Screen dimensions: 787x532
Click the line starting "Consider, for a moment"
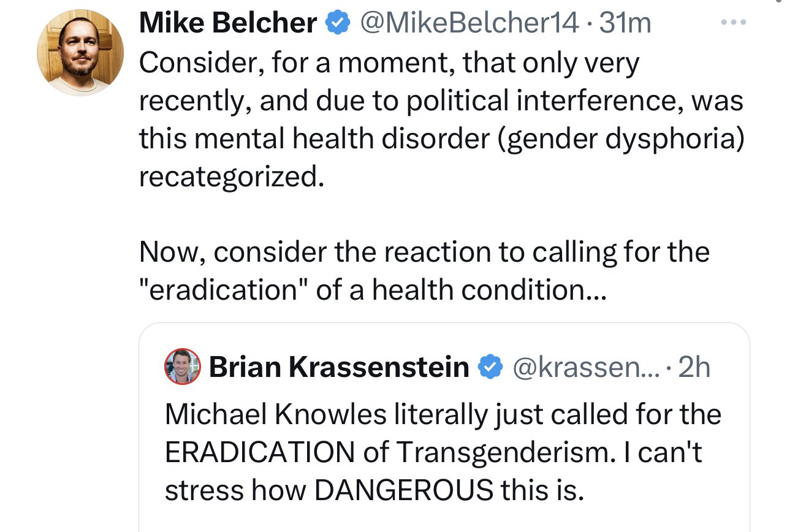point(389,63)
